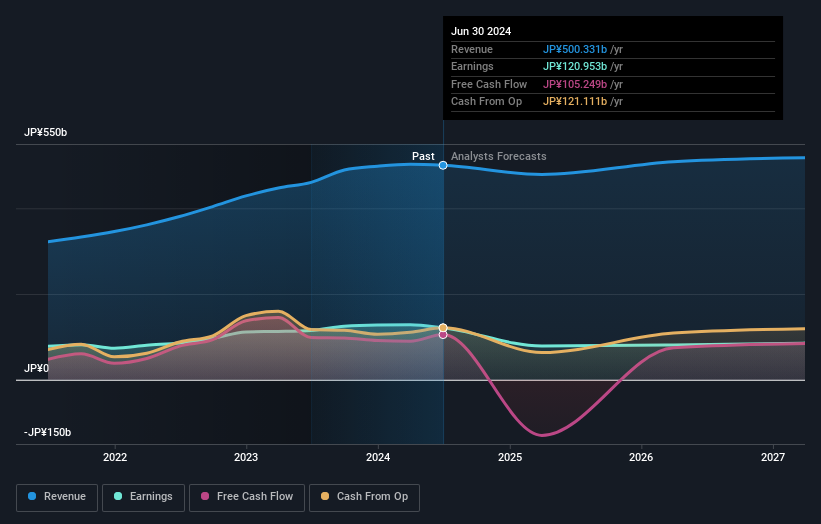Click the Revenue row label in tooltip
The image size is (821, 524).
(472, 49)
